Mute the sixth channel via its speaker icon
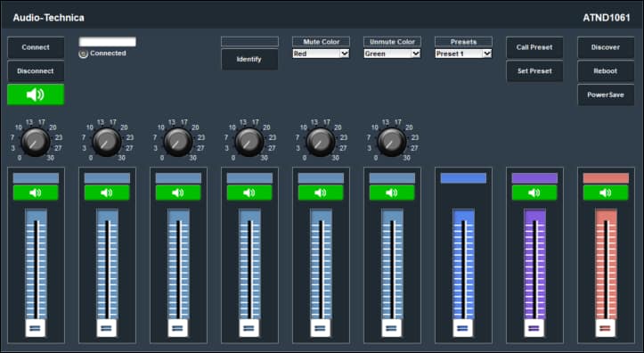This screenshot has height=353, width=644. click(x=392, y=193)
